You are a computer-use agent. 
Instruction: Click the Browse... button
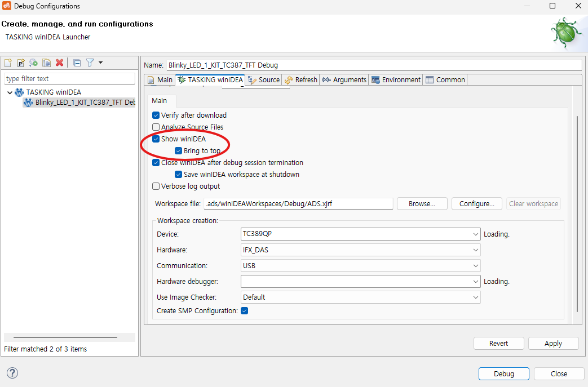pyautogui.click(x=422, y=204)
